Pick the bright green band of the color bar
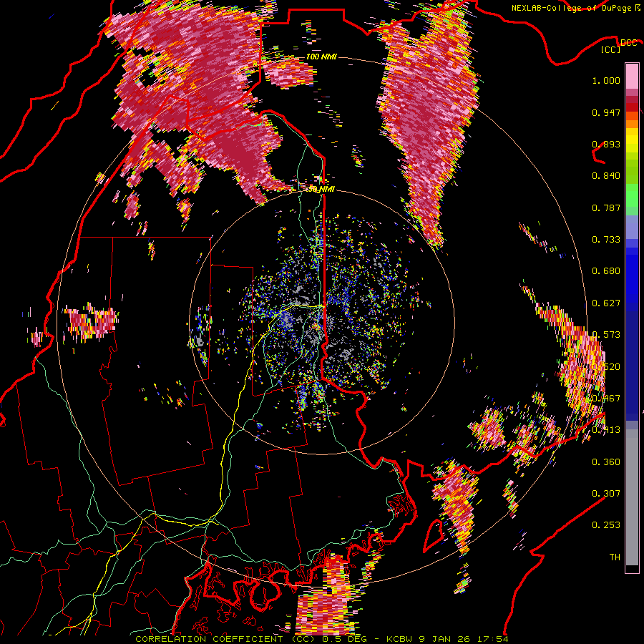Image resolution: width=644 pixels, height=644 pixels. 632,195
